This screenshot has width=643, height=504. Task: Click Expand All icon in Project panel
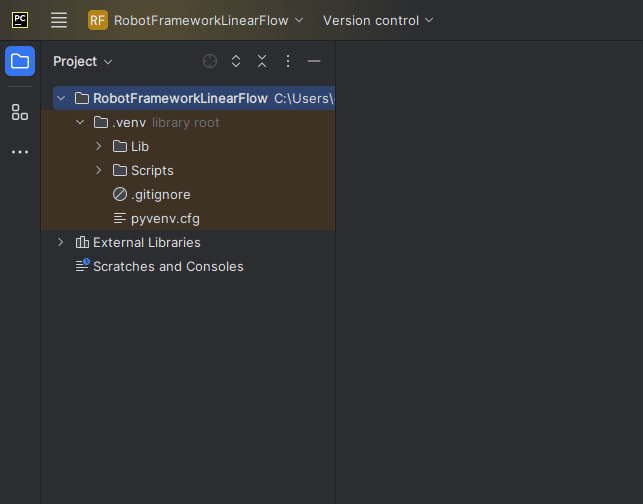[x=236, y=61]
